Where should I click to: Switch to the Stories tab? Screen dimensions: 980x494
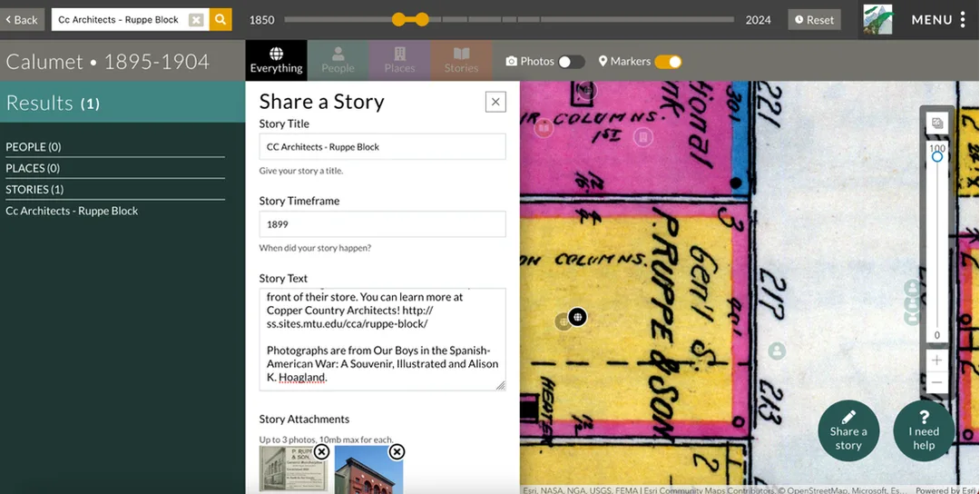[x=461, y=61]
